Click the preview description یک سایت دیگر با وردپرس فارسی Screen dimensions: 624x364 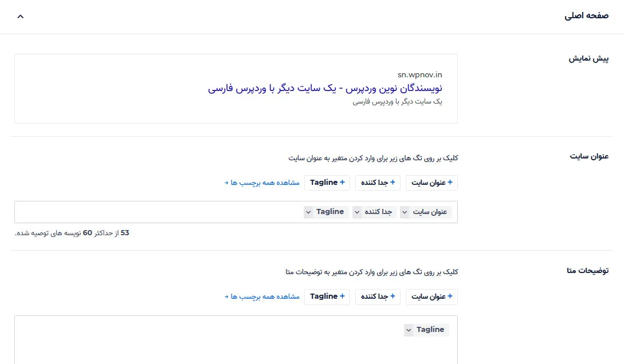point(397,102)
